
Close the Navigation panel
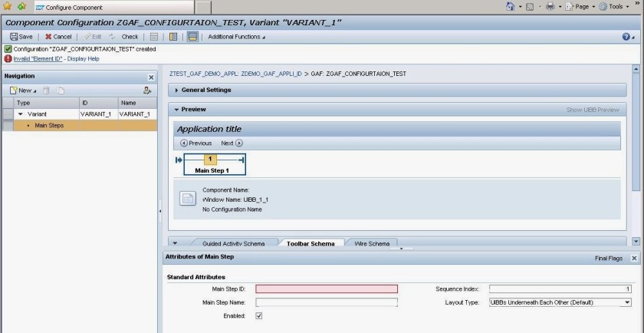151,77
